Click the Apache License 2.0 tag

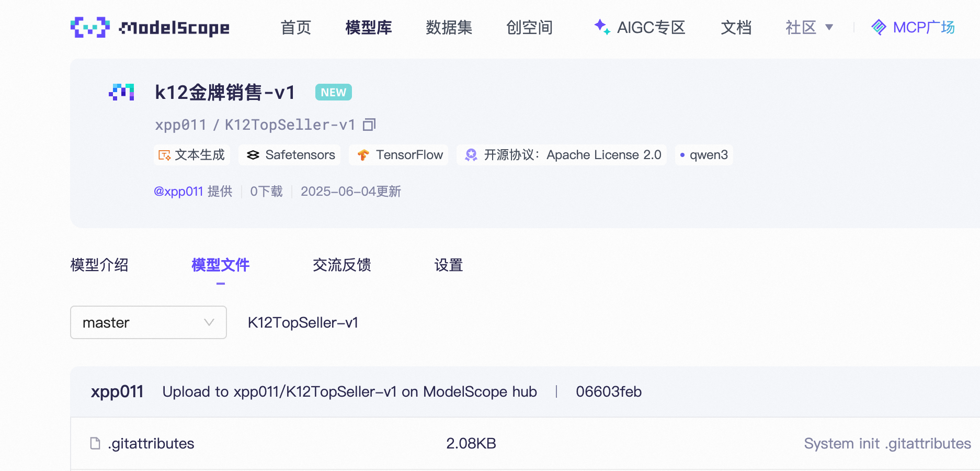[x=562, y=155]
